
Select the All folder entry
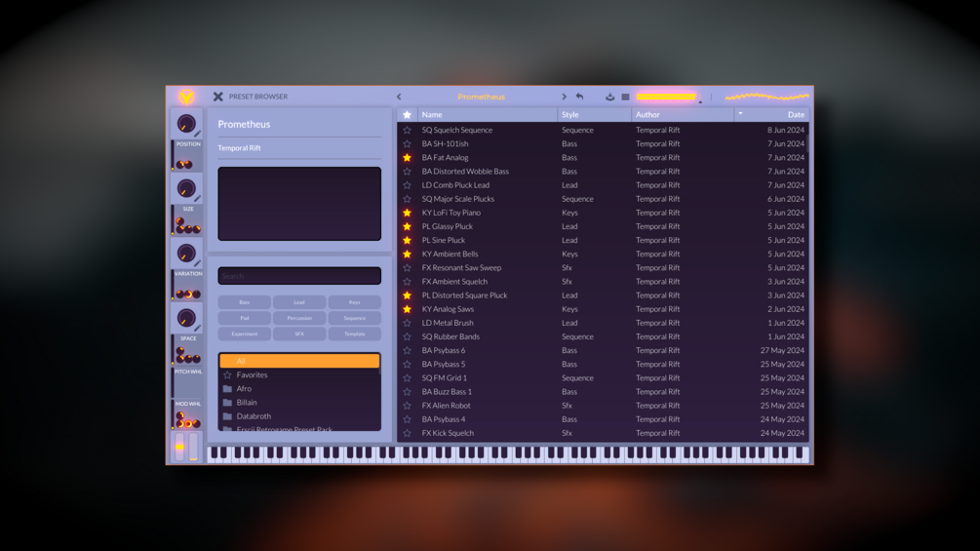(x=299, y=361)
